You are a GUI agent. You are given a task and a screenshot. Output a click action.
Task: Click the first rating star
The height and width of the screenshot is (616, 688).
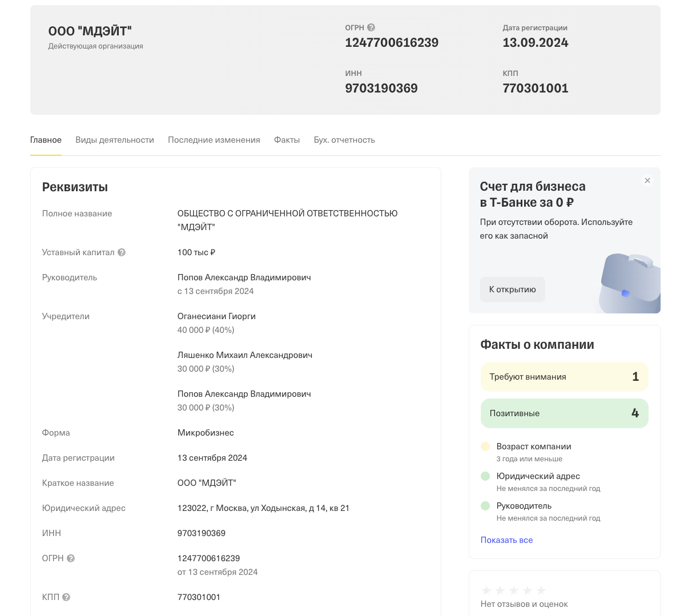486,590
